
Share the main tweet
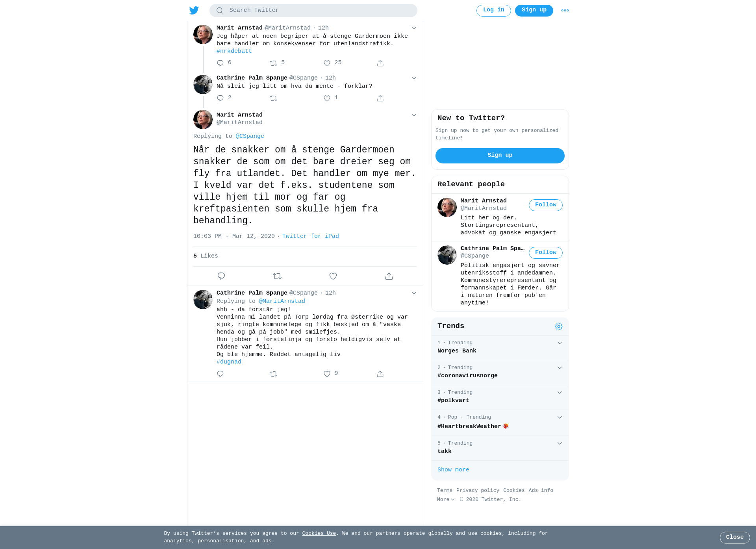point(389,276)
